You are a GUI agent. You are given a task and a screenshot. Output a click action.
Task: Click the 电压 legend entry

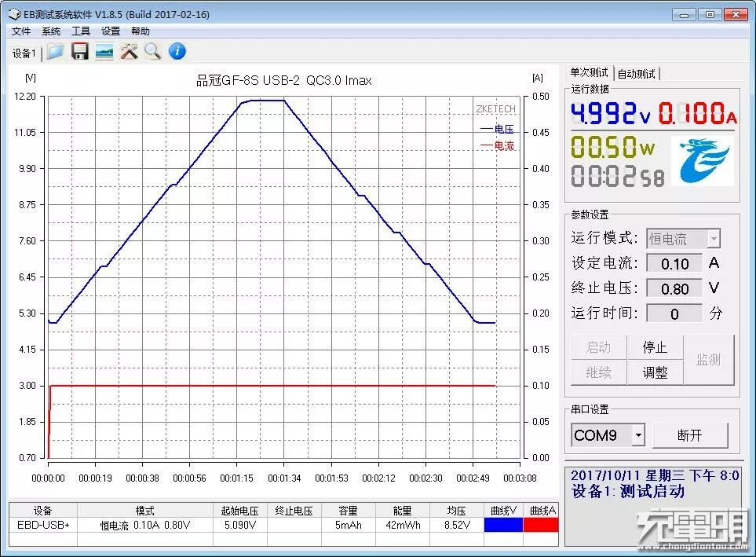coord(497,130)
